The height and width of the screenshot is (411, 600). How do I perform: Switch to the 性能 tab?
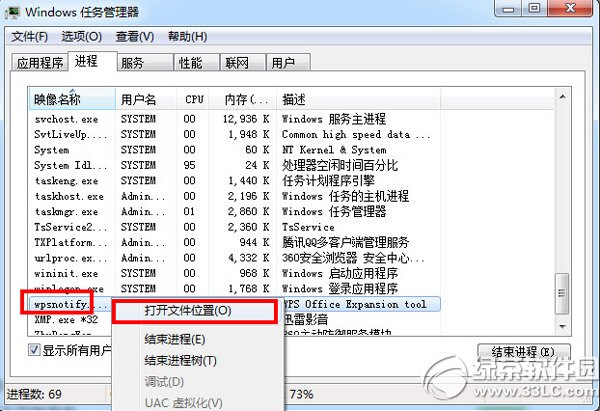190,64
